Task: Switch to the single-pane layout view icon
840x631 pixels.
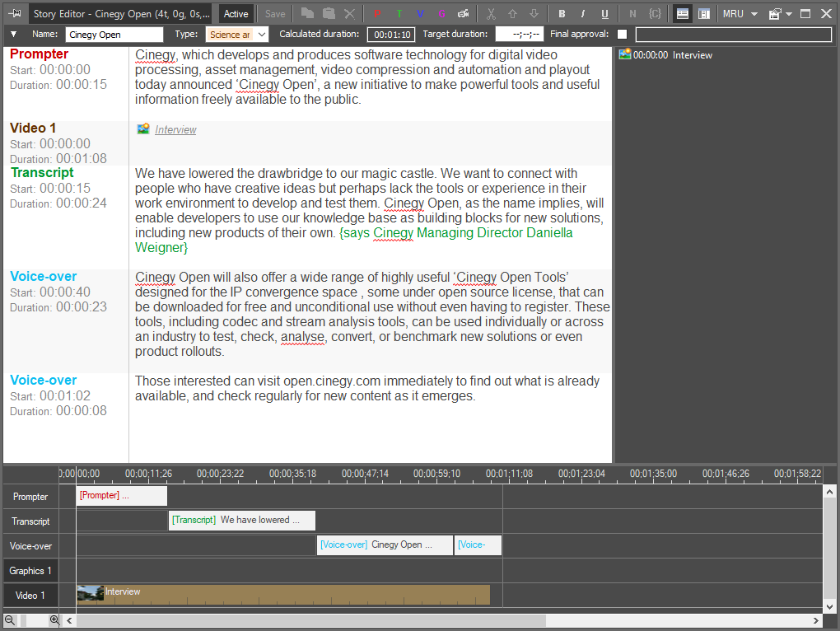Action: pyautogui.click(x=683, y=14)
